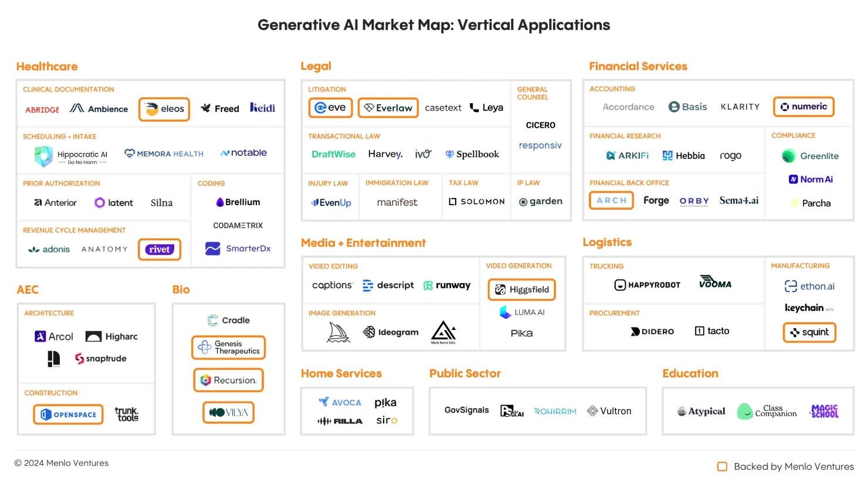Select the VILYA logo

click(x=229, y=413)
